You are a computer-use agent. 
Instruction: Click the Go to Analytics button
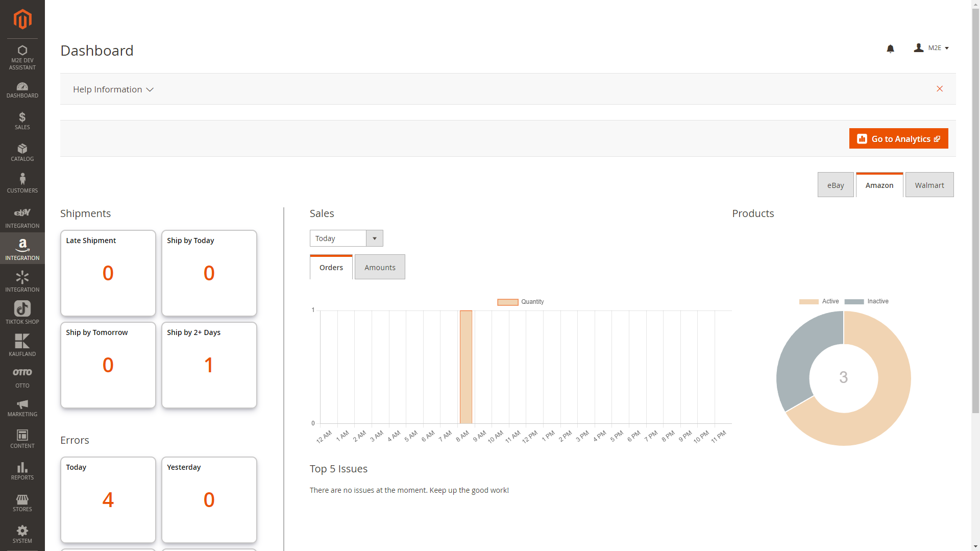click(898, 139)
